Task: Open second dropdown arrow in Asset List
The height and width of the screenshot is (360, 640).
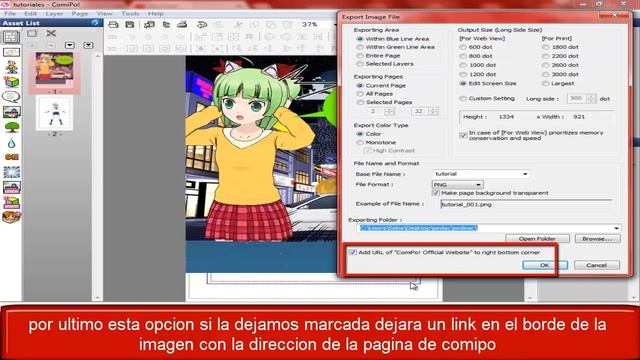Action: pyautogui.click(x=88, y=45)
